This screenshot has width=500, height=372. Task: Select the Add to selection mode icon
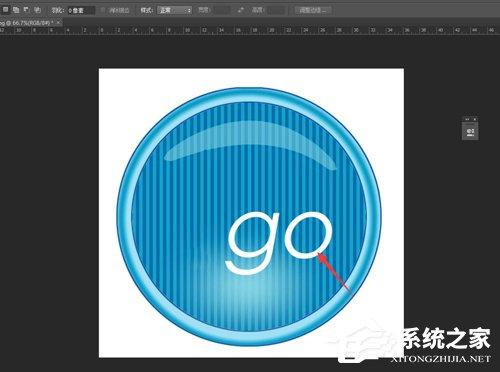16,10
